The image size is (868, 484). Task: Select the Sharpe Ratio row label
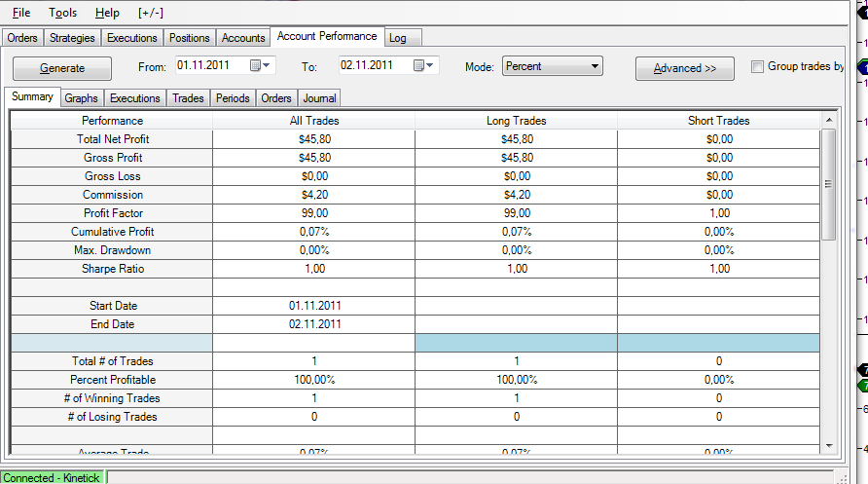112,269
